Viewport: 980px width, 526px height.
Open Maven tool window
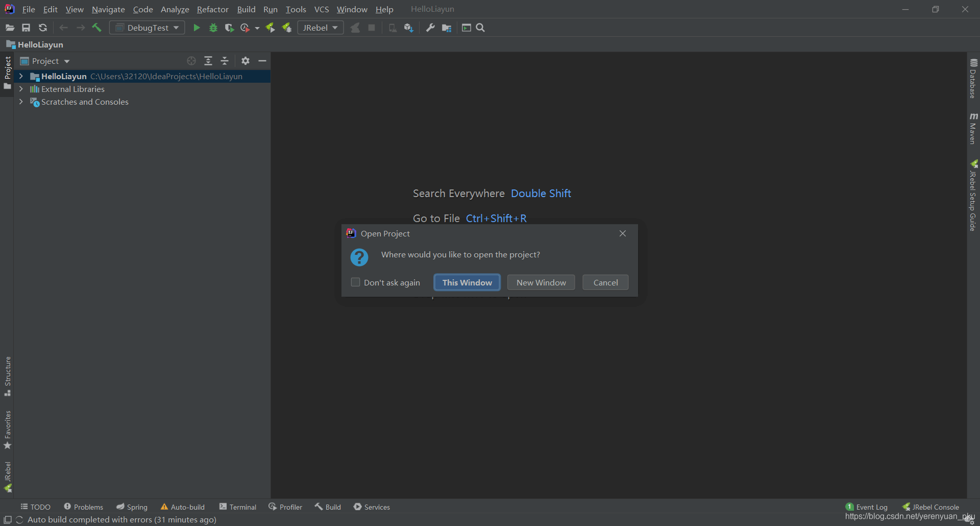973,129
